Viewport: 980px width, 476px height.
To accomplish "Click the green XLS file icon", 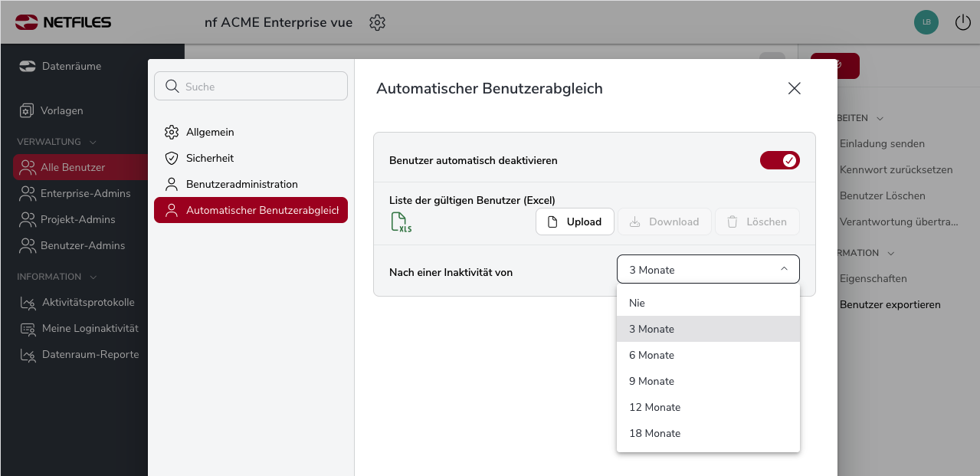I will (x=401, y=222).
